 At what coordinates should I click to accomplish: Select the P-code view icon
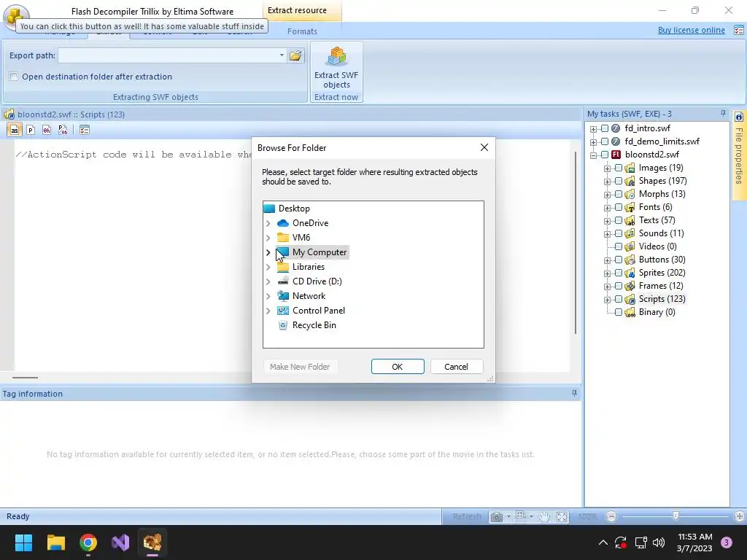point(31,130)
